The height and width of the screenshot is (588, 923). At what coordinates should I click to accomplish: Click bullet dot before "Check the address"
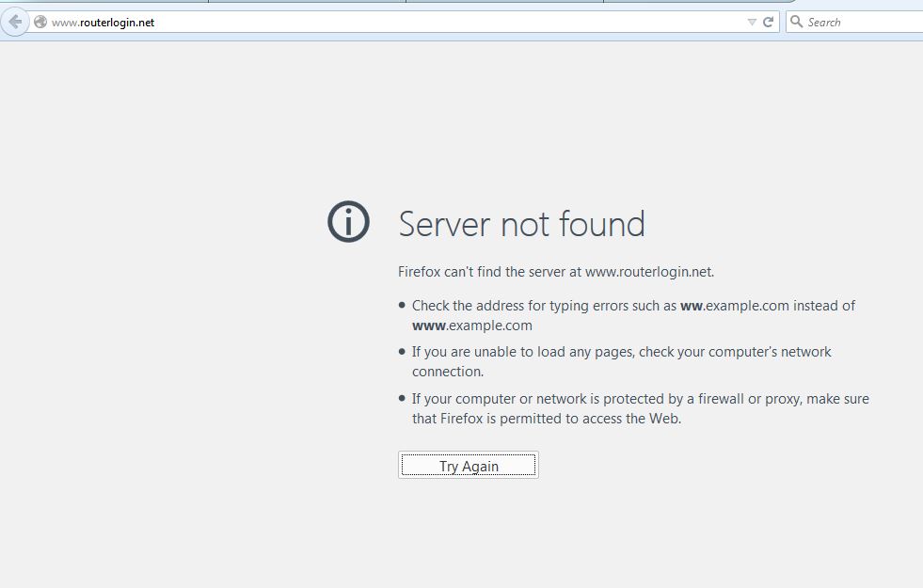403,305
